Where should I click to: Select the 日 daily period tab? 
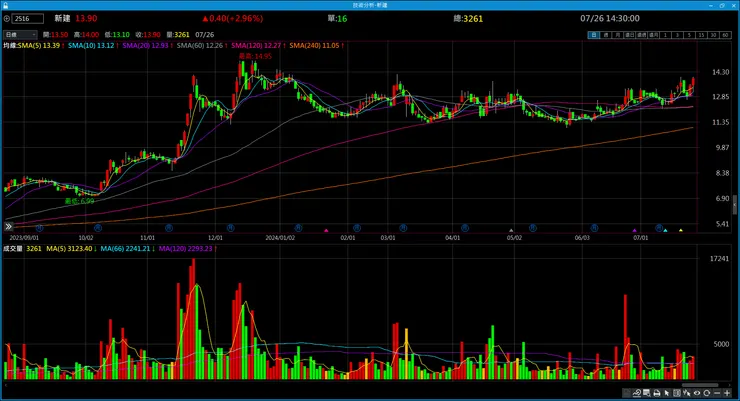(x=594, y=35)
